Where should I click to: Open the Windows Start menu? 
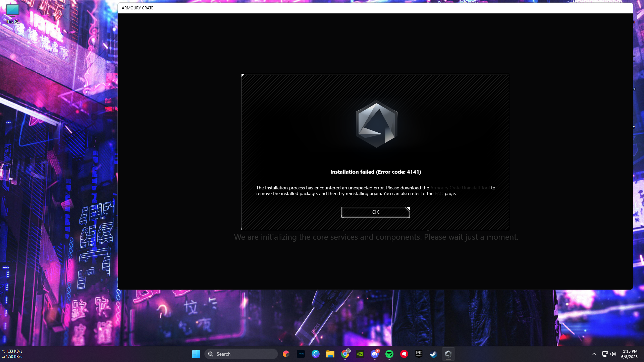point(196,354)
